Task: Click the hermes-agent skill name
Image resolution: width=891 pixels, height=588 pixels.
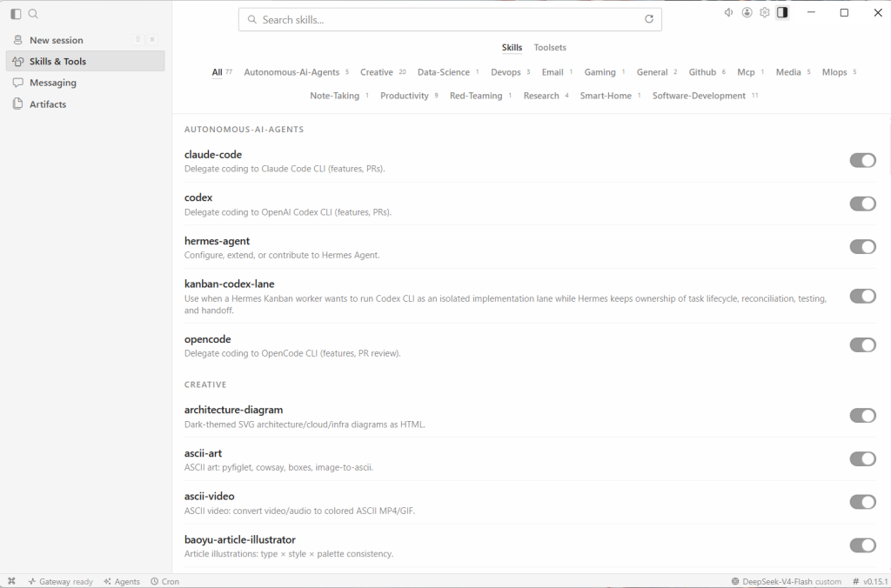Action: [x=217, y=241]
